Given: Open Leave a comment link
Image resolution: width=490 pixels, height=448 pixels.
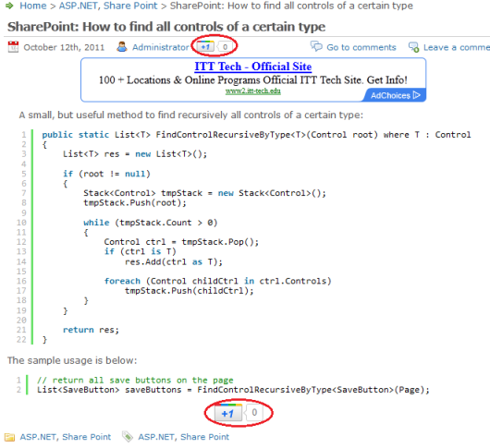Looking at the screenshot, I should [x=457, y=47].
